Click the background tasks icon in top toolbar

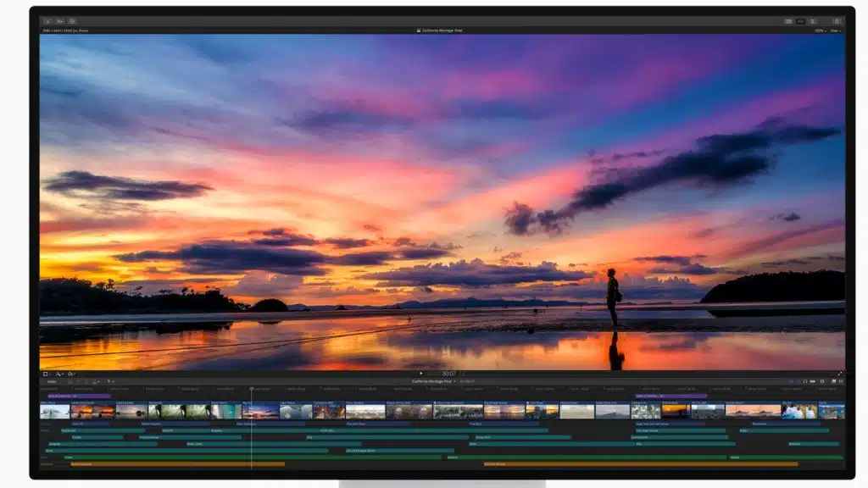coord(72,21)
